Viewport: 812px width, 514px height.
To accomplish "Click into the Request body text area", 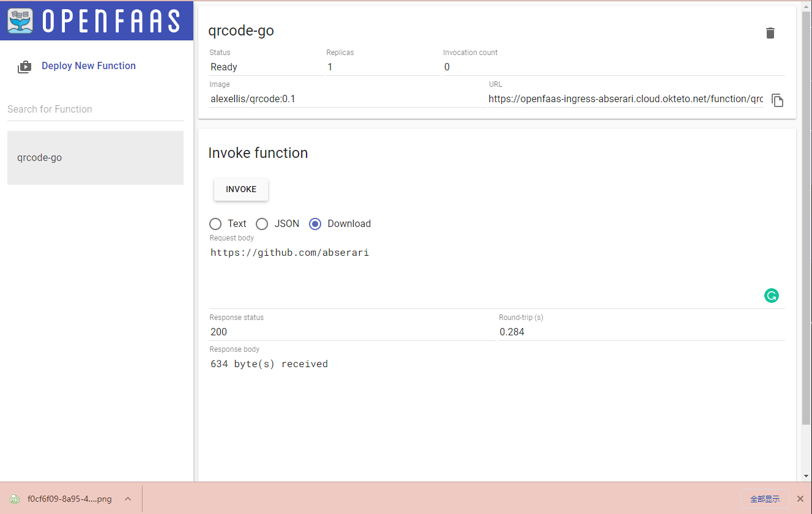I will (497, 275).
